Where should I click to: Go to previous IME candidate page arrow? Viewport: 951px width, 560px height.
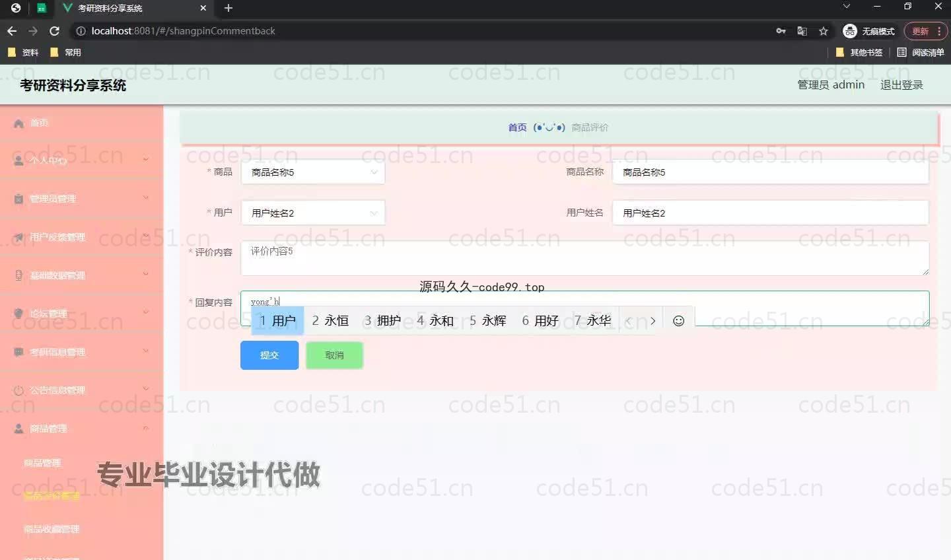pos(629,321)
